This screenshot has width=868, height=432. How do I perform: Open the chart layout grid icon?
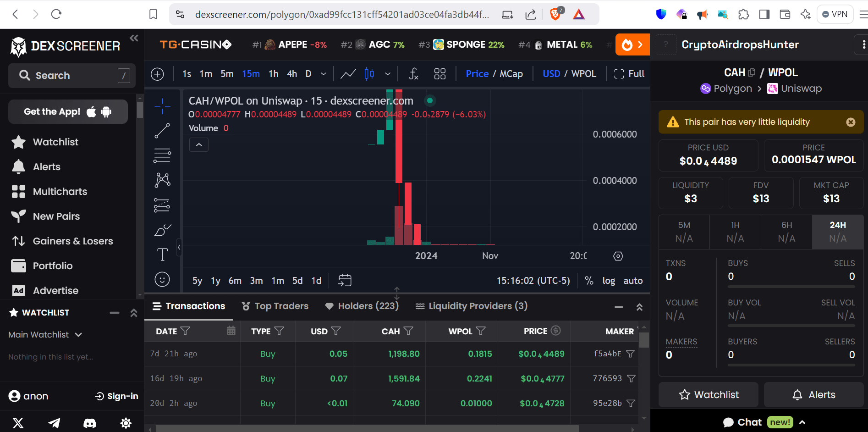pos(439,74)
